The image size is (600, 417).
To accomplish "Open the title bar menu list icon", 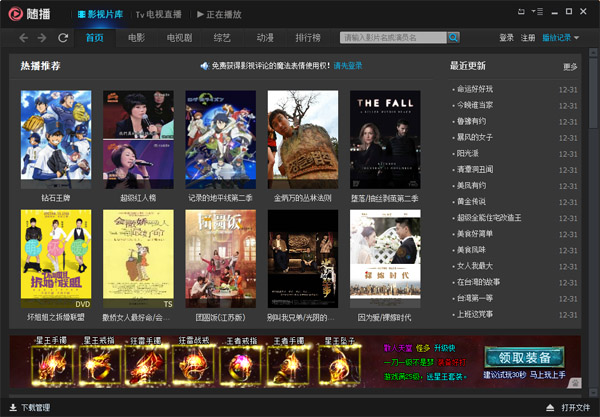I will coord(537,11).
